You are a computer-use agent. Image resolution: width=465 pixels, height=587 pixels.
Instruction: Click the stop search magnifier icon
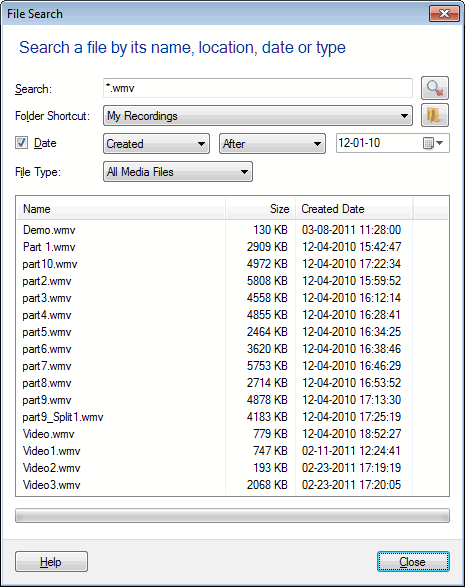coord(435,88)
